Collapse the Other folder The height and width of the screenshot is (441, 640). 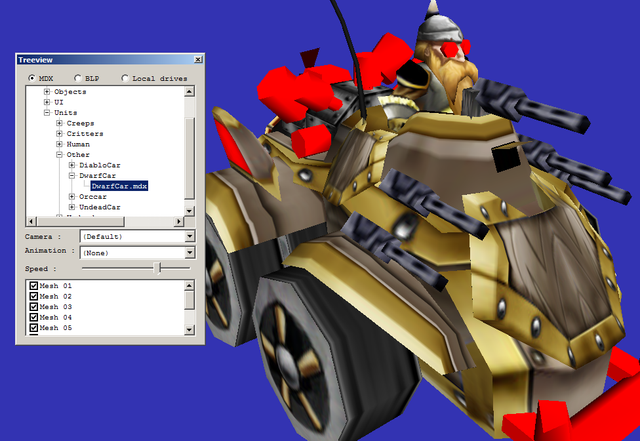pyautogui.click(x=60, y=155)
